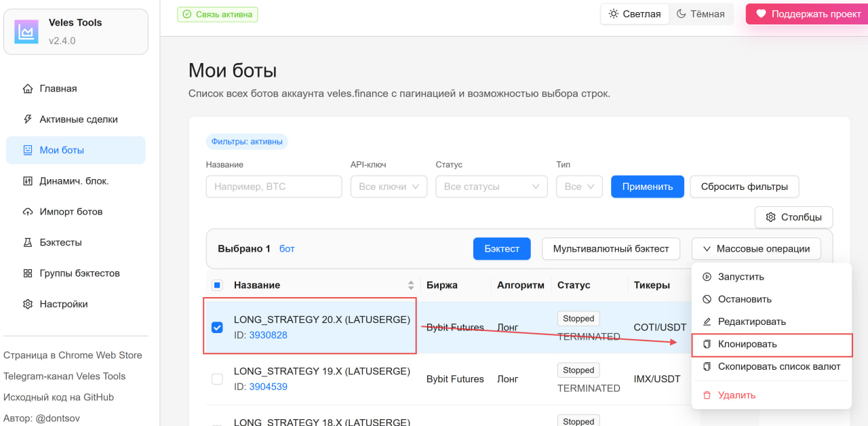Screen dimensions: 868x426
Task: Click the Название filter input field
Action: click(274, 187)
